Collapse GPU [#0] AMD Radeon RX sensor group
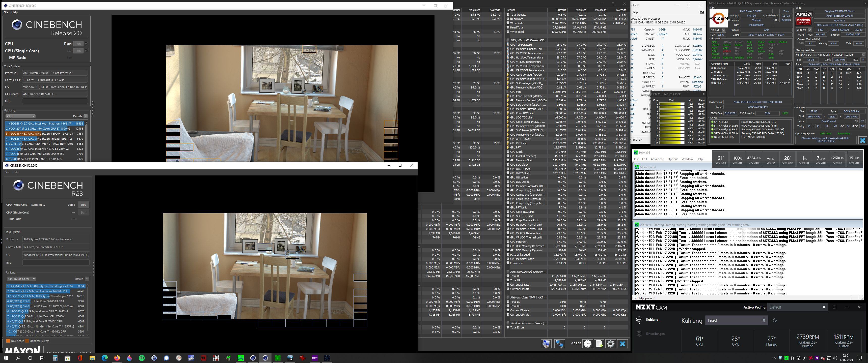Screen dimensions: 868x363 coord(508,40)
